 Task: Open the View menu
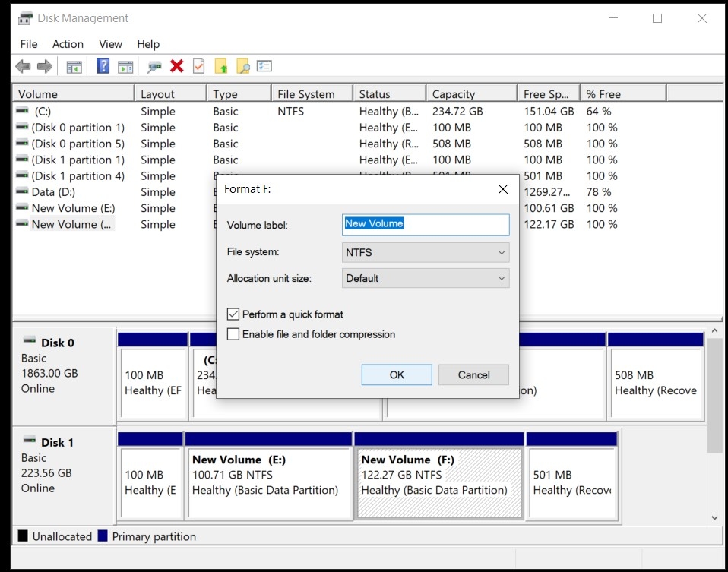click(110, 43)
